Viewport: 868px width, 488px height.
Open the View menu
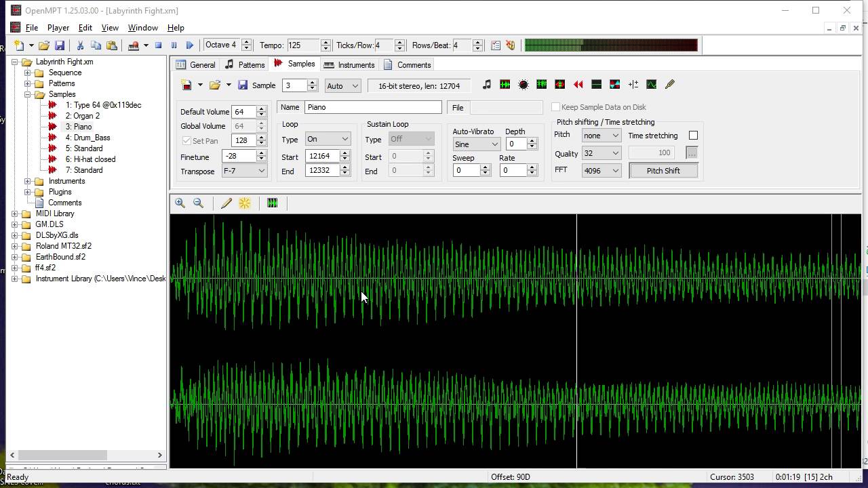click(x=110, y=28)
